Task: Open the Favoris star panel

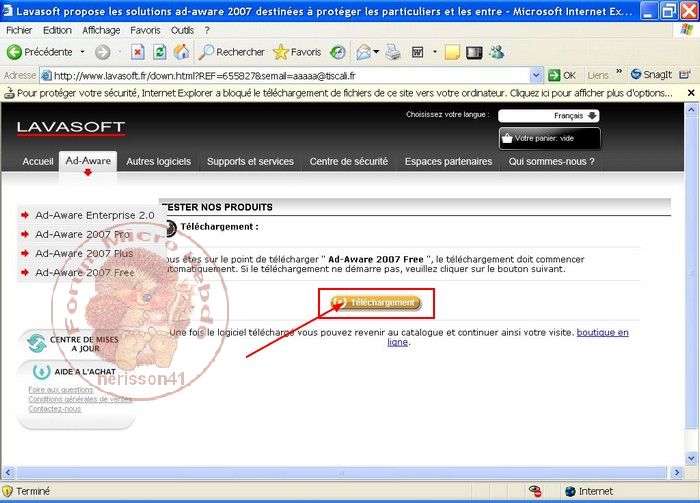Action: (297, 52)
